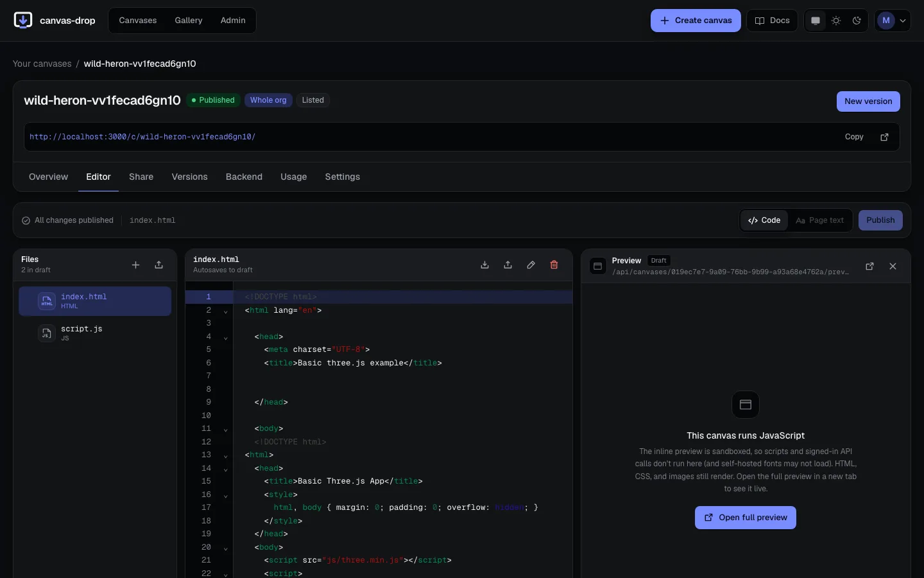This screenshot has width=924, height=578.
Task: Switch to the Usage tab
Action: pyautogui.click(x=294, y=177)
